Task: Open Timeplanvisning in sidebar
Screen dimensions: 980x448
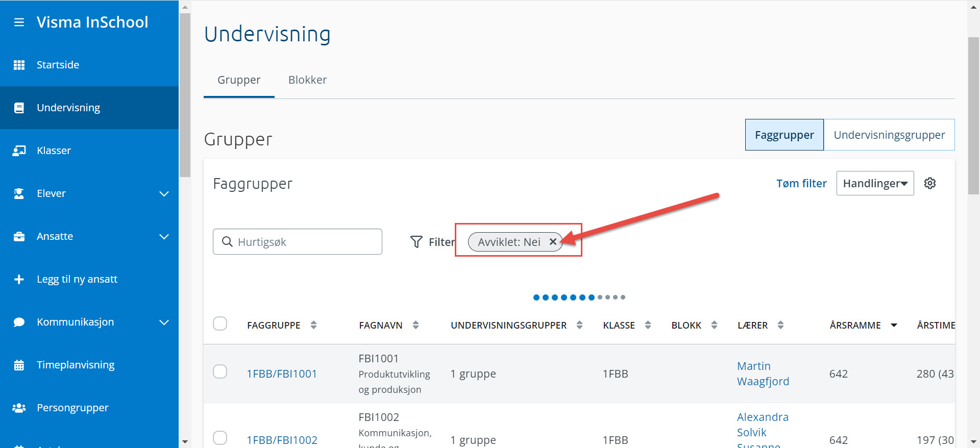Action: click(x=89, y=365)
